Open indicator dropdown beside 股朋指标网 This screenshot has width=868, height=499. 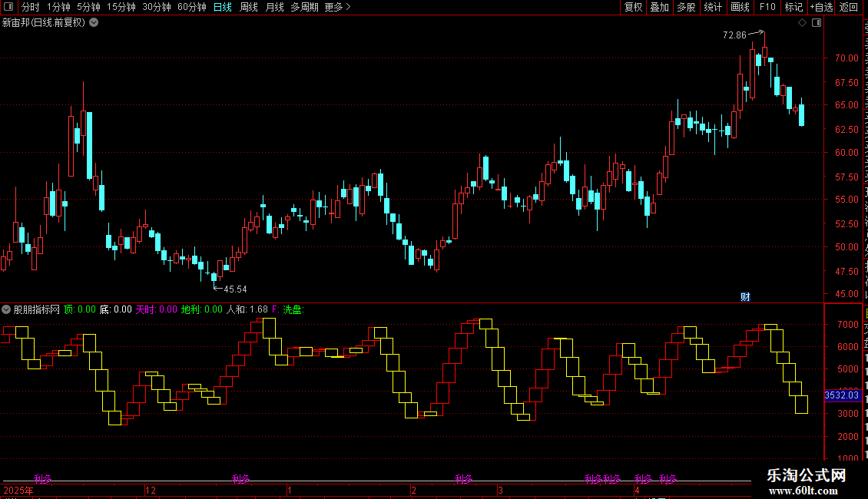click(6, 310)
